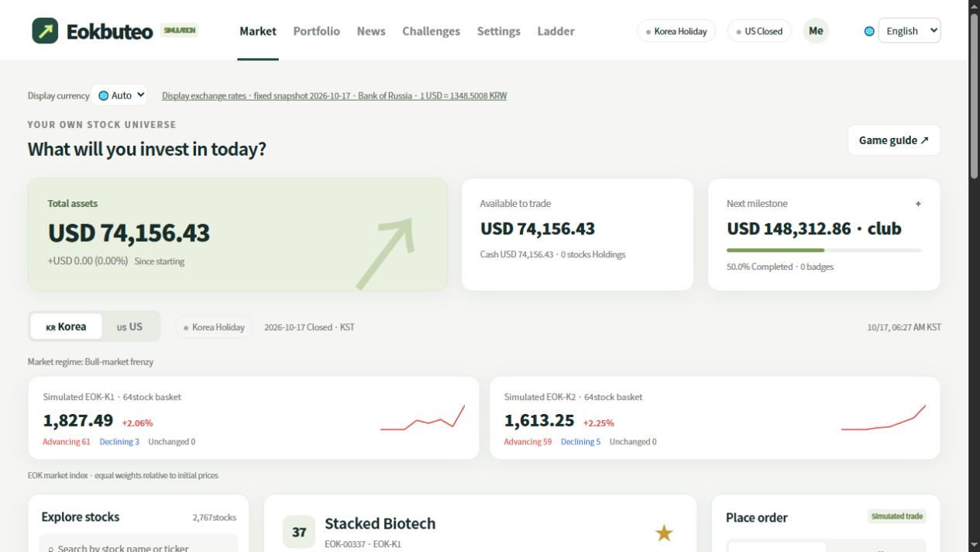The width and height of the screenshot is (980, 552).
Task: Click the sparkle icon in Next milestone card
Action: (918, 204)
